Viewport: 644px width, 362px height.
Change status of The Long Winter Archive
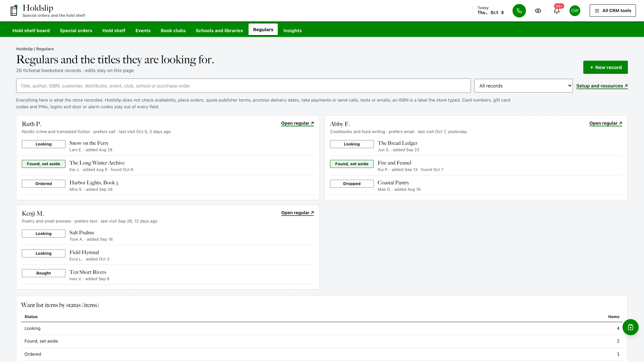(43, 164)
